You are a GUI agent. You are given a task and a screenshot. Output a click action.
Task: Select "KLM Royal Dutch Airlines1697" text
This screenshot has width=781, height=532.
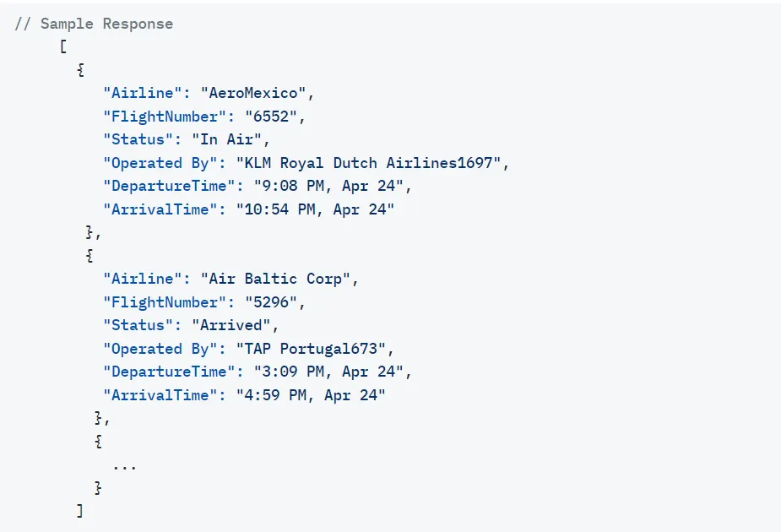click(x=369, y=163)
